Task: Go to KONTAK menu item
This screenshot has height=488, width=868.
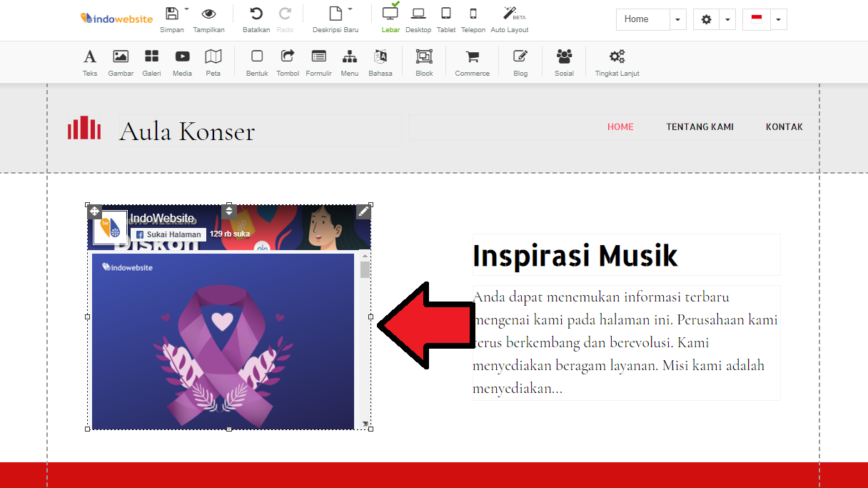Action: [x=784, y=127]
